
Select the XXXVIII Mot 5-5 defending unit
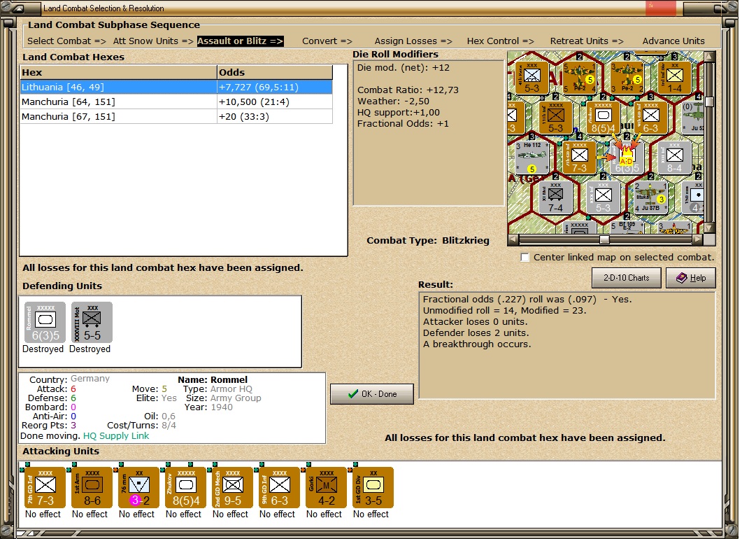[x=92, y=322]
